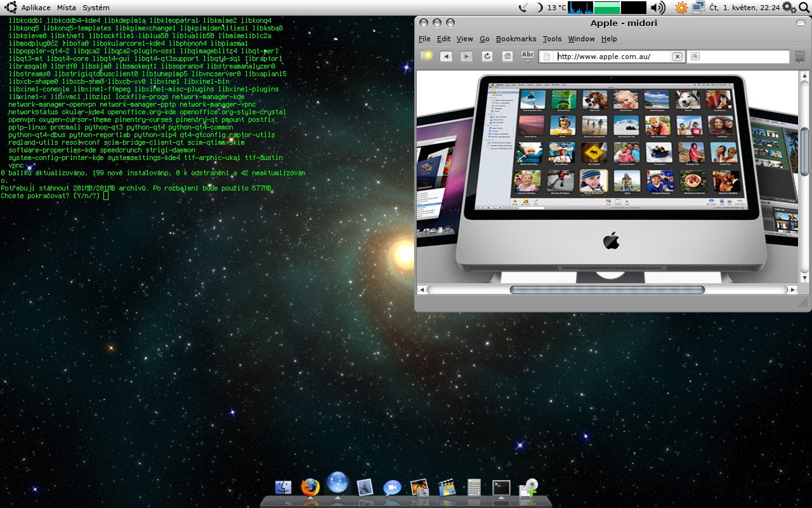The image size is (812, 508).
Task: Open the View menu in midori
Action: click(x=464, y=39)
